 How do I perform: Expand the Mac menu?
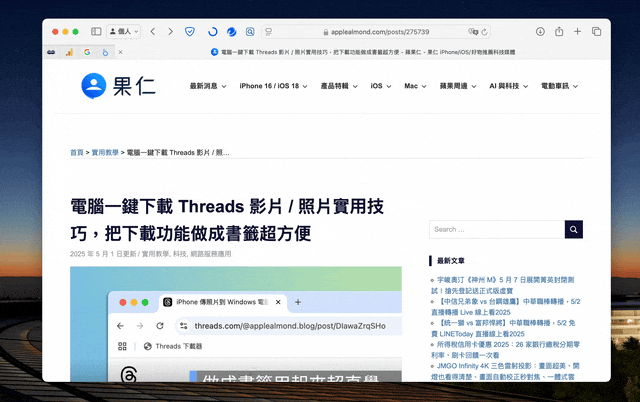pyautogui.click(x=415, y=86)
